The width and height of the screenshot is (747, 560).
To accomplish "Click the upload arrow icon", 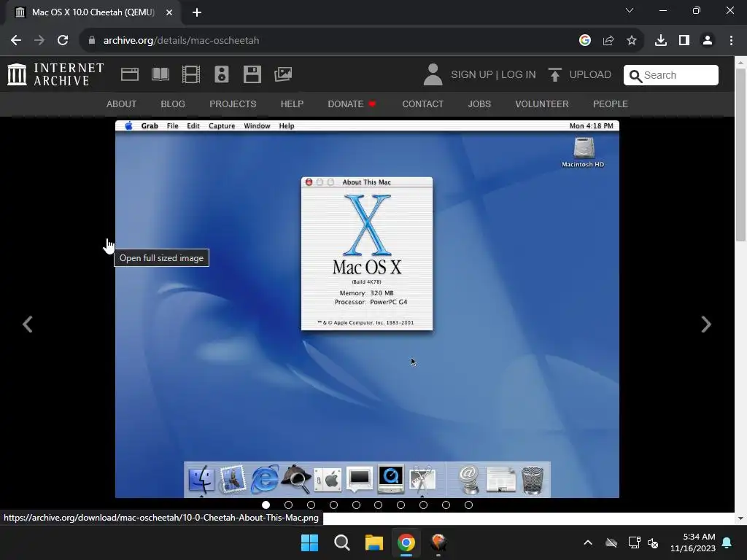I will (554, 75).
